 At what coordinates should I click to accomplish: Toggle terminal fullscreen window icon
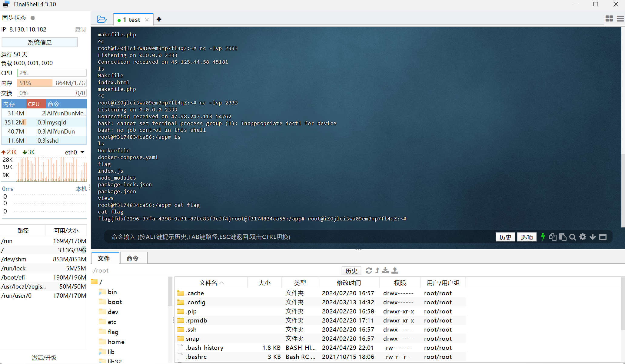pos(603,237)
